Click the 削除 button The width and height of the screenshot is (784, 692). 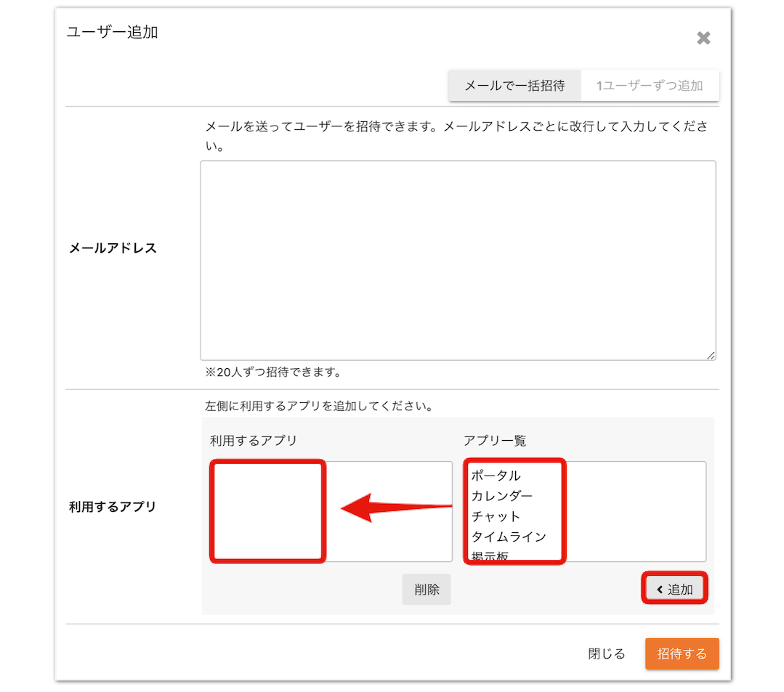click(x=427, y=590)
